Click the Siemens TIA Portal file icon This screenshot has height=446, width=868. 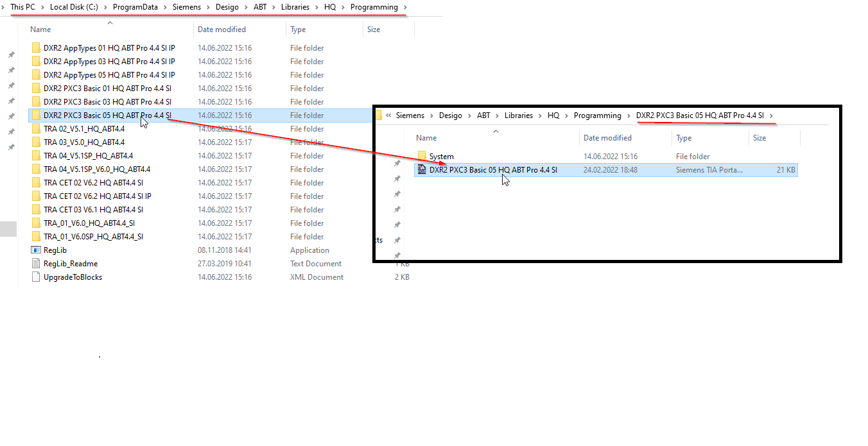click(x=422, y=169)
